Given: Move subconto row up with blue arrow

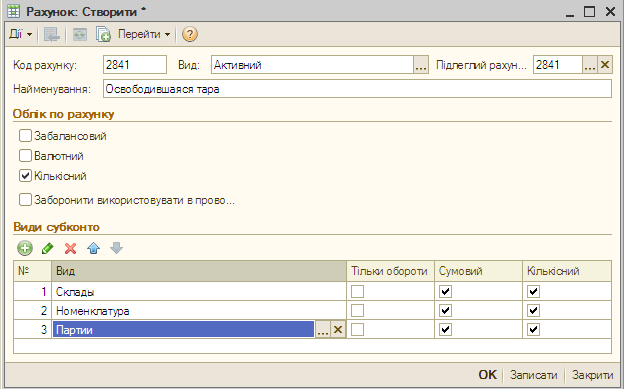Looking at the screenshot, I should point(94,248).
